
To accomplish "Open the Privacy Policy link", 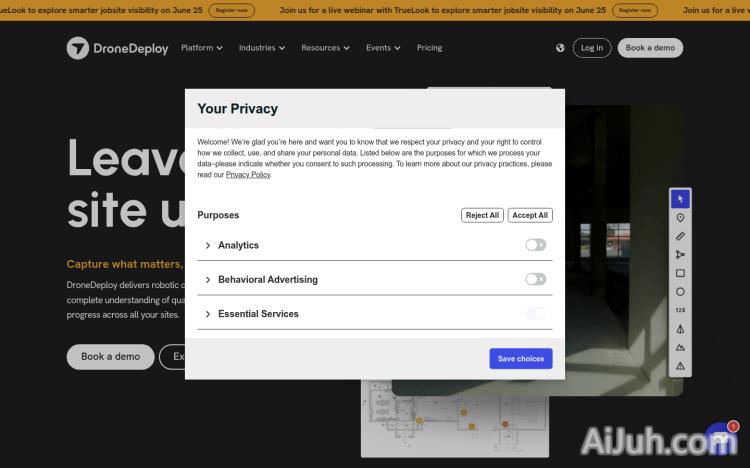I will coord(248,175).
